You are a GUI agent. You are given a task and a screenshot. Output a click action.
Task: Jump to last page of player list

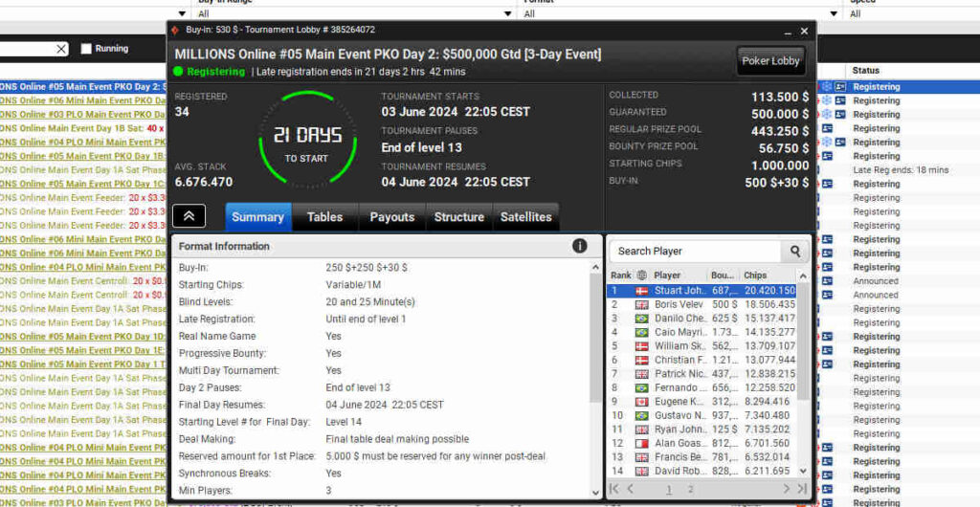pyautogui.click(x=802, y=489)
